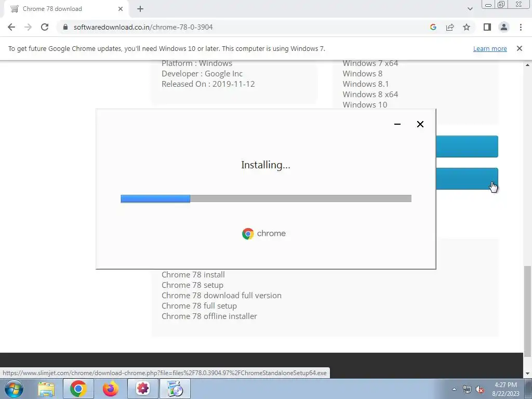Click the 'Windows 8' line without x64
This screenshot has width=532, height=399.
click(x=362, y=74)
